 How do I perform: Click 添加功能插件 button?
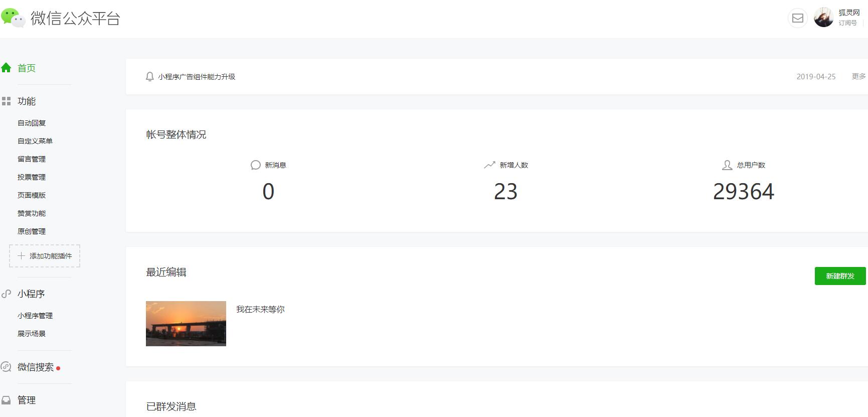45,256
